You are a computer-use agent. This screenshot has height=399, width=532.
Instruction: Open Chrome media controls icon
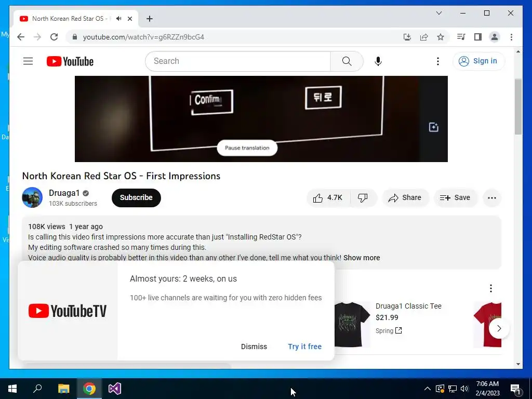click(x=461, y=37)
